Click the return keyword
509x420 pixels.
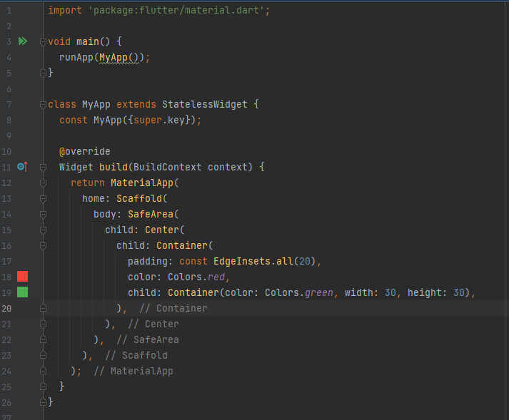[x=88, y=183]
